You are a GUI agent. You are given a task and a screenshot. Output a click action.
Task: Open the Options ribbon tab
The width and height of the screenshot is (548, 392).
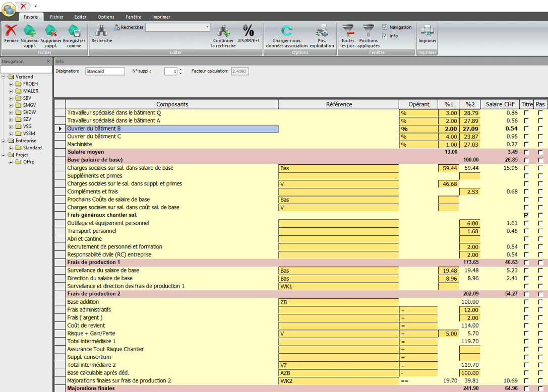coord(106,17)
